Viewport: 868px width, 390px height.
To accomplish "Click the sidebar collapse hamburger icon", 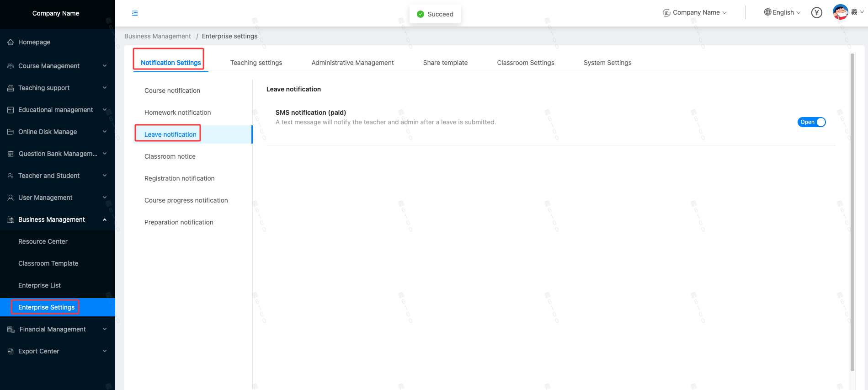I will [135, 13].
